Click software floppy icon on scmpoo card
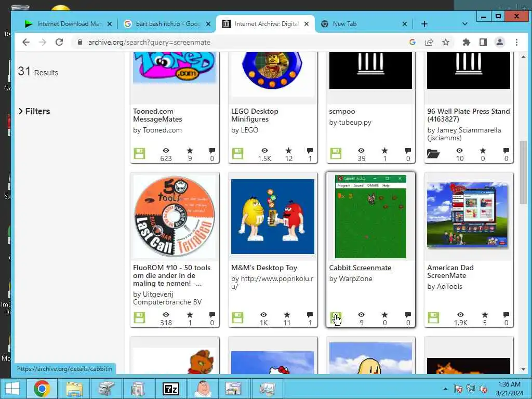The width and height of the screenshot is (532, 399). coord(336,153)
